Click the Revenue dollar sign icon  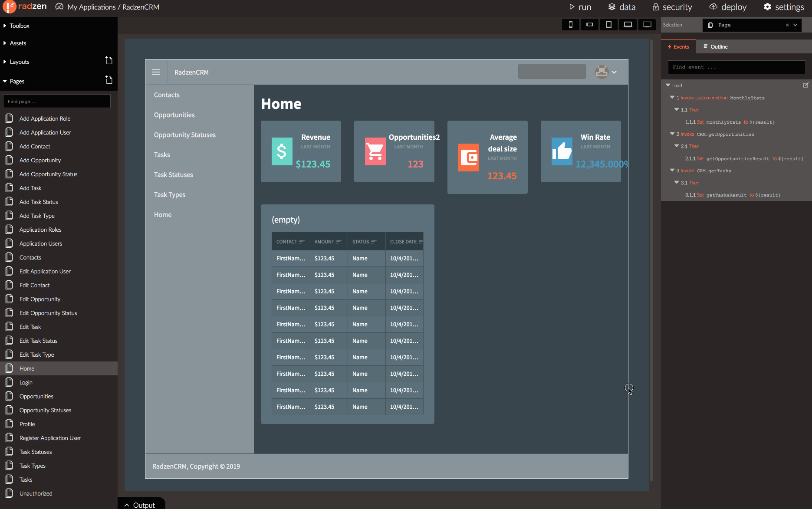click(282, 151)
